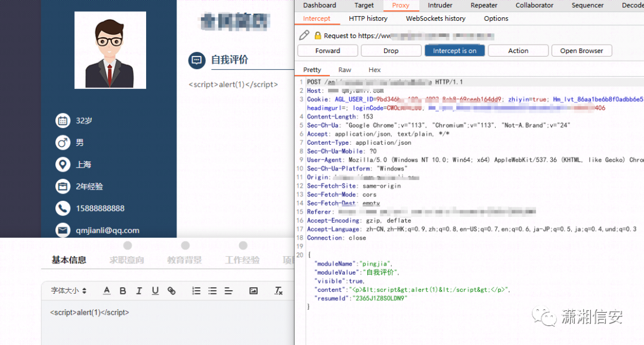Select the 工作经验 resume section tab
The width and height of the screenshot is (644, 345).
(x=242, y=260)
